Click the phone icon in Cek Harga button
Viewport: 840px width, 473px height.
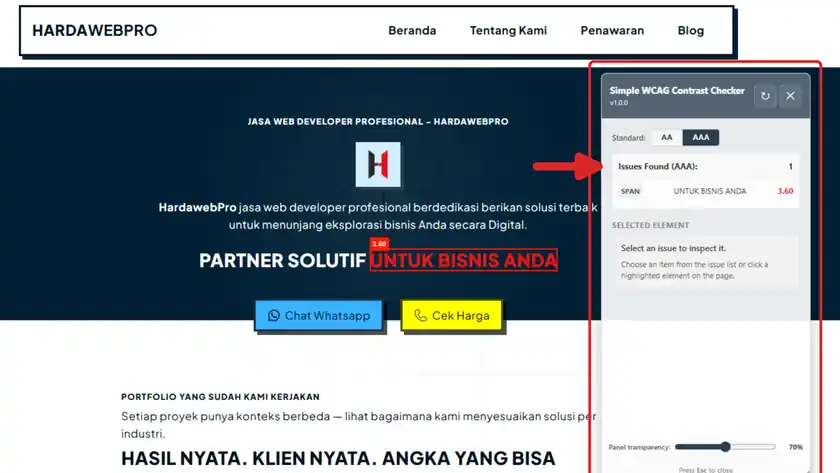421,316
